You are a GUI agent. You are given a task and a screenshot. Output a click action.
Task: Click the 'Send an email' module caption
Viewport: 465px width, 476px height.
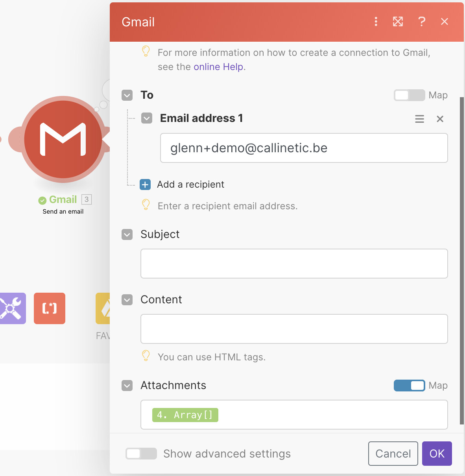[x=63, y=212]
